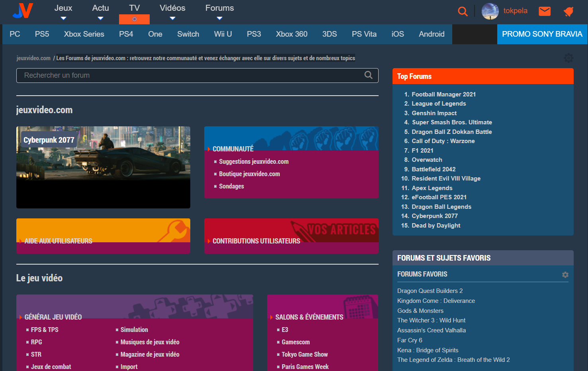Screen dimensions: 588x371
Task: Open Forums Favoris settings gear
Action: (565, 275)
